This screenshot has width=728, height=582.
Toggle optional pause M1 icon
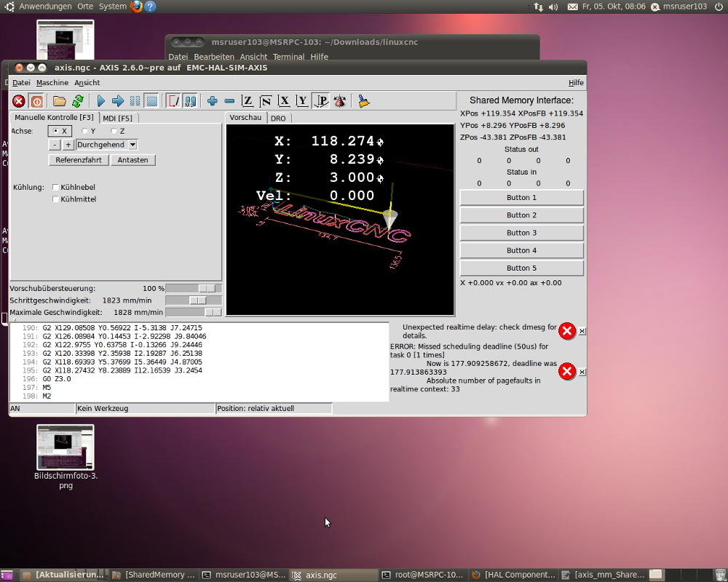click(190, 101)
